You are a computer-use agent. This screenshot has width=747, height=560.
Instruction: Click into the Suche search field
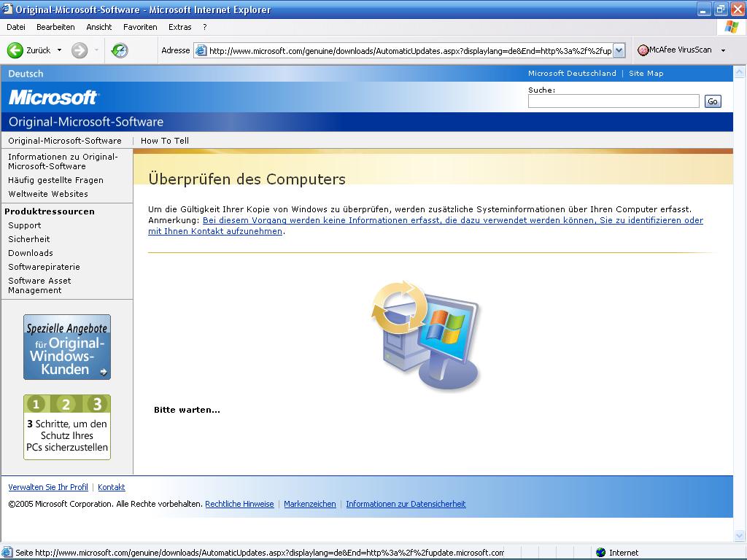click(614, 101)
